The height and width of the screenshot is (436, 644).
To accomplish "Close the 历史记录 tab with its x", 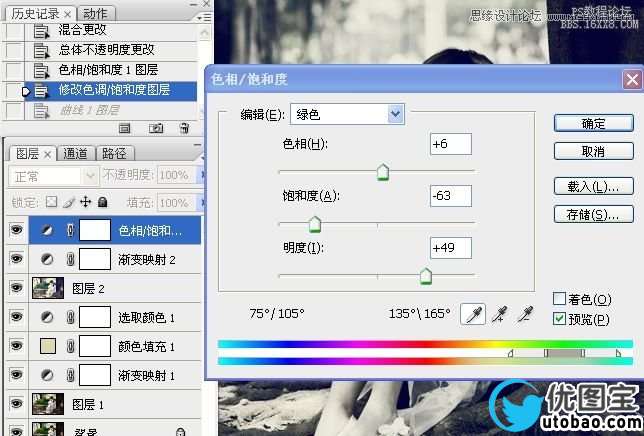I will (x=68, y=14).
